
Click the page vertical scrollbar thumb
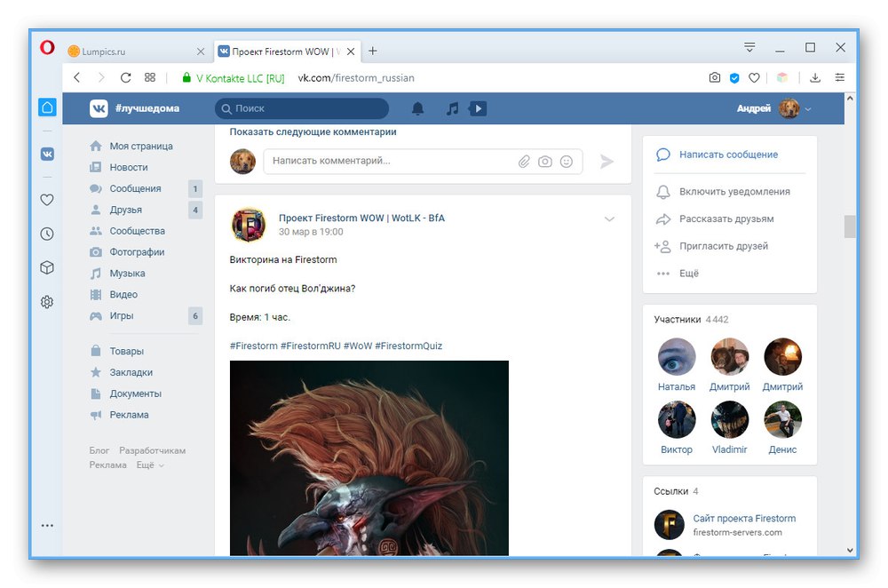pos(850,226)
